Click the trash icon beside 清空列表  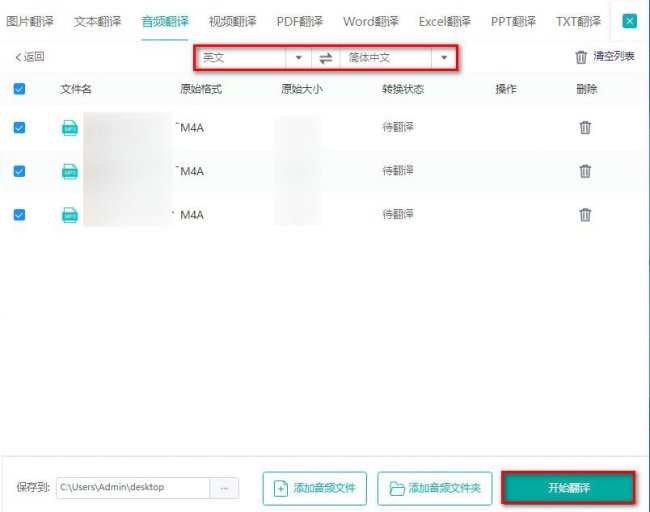point(581,57)
